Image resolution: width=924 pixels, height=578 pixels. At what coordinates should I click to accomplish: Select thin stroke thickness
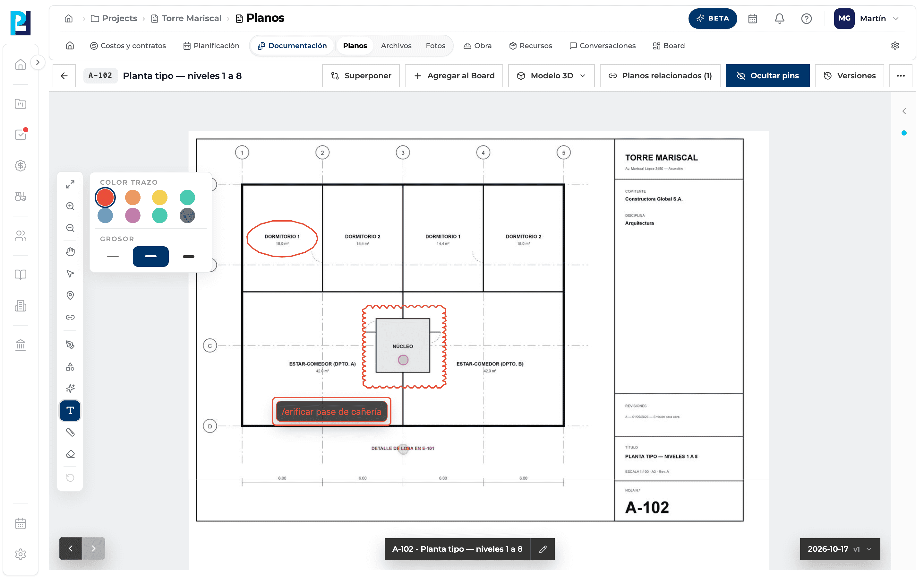(x=113, y=257)
